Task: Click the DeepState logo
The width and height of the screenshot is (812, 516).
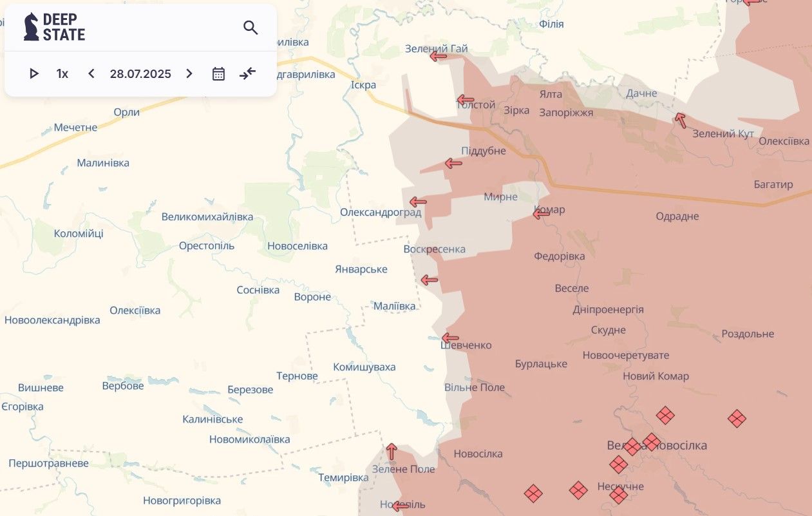Action: click(54, 27)
